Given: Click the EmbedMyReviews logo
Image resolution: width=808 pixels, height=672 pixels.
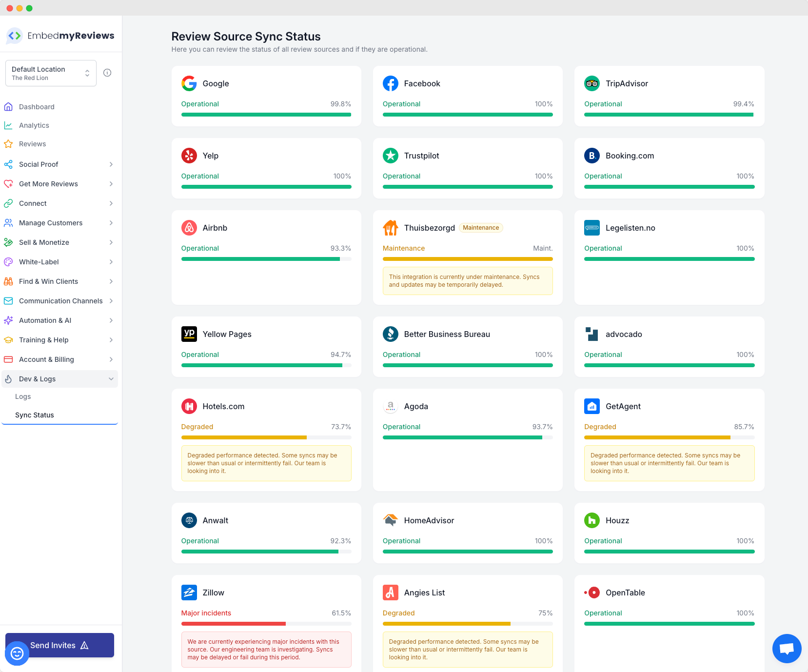Looking at the screenshot, I should 60,36.
